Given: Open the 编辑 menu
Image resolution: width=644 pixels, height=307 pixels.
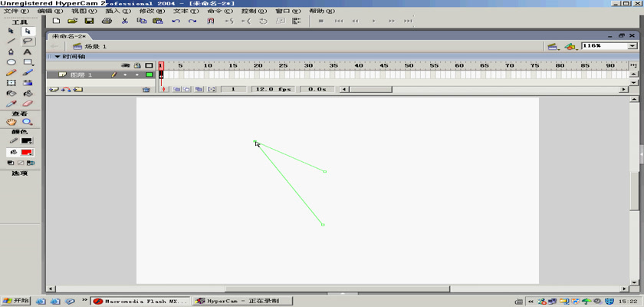Looking at the screenshot, I should (50, 11).
